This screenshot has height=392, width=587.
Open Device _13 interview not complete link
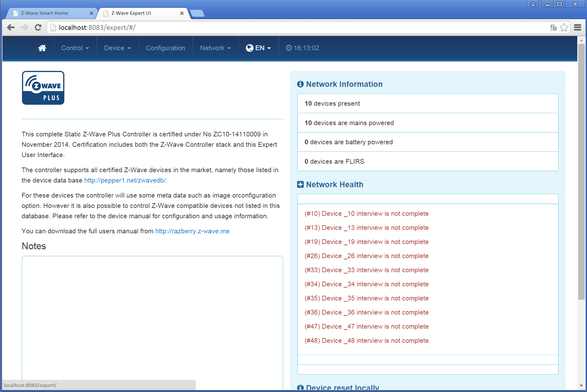point(366,228)
